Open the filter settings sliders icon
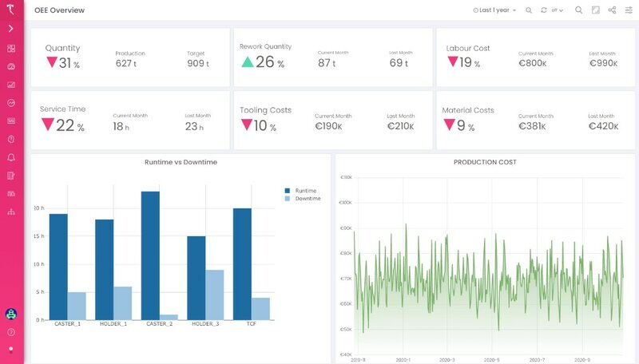Image resolution: width=639 pixels, height=364 pixels. 629,10
